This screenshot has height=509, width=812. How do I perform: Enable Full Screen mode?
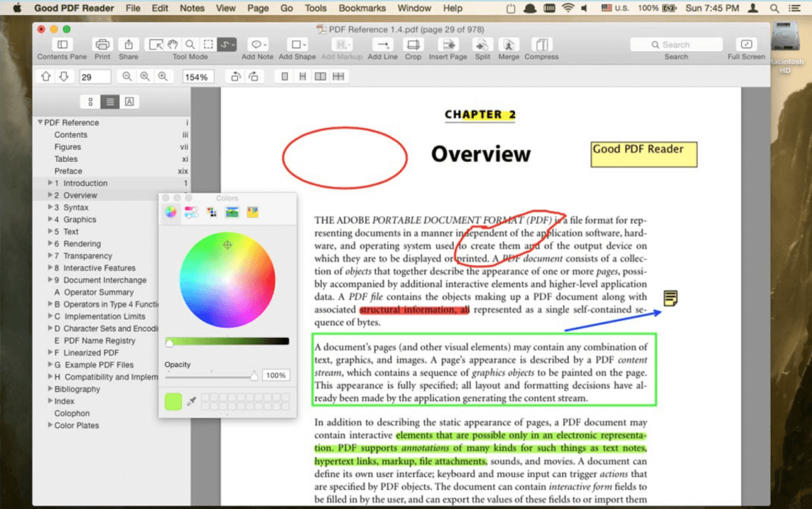pos(746,45)
